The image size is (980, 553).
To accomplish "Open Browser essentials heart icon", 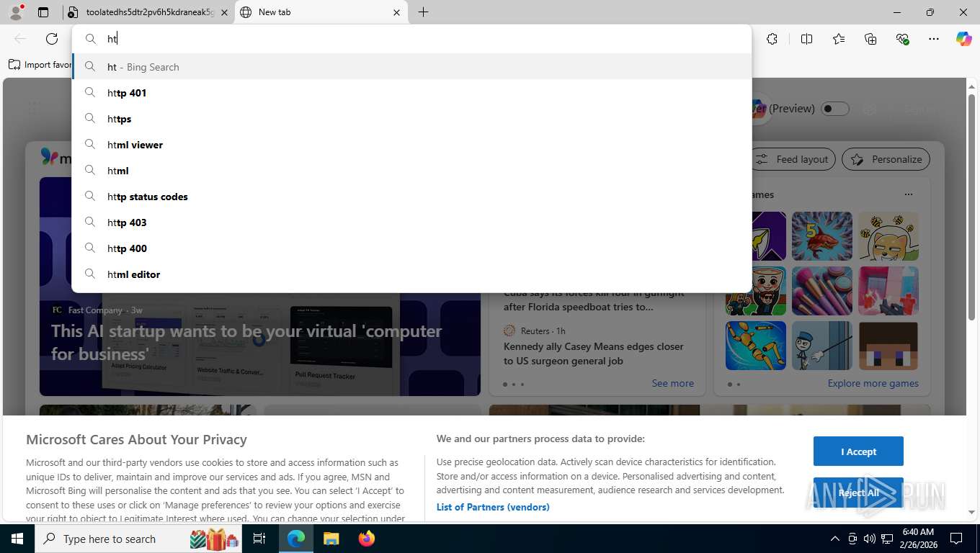I will (902, 39).
